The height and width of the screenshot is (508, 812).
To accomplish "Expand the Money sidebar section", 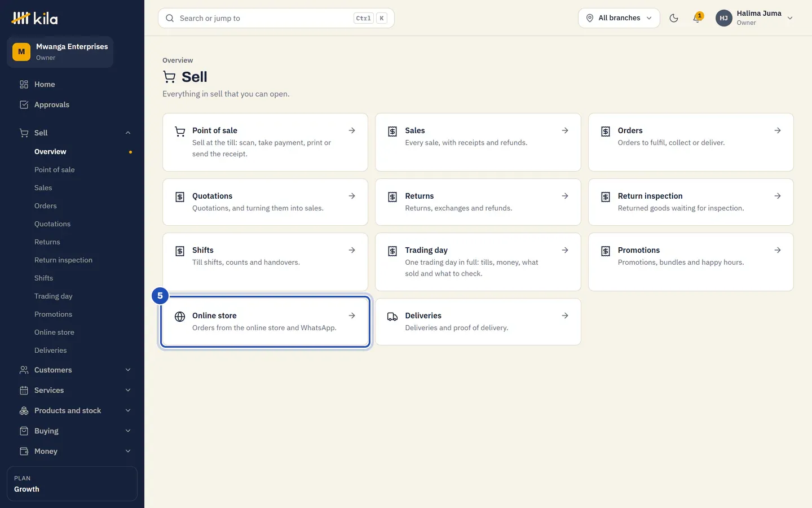I will [77, 451].
